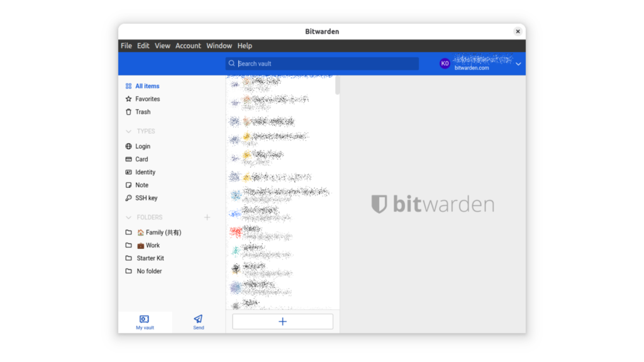Filter by Identity type
This screenshot has height=362, width=644.
click(x=145, y=172)
